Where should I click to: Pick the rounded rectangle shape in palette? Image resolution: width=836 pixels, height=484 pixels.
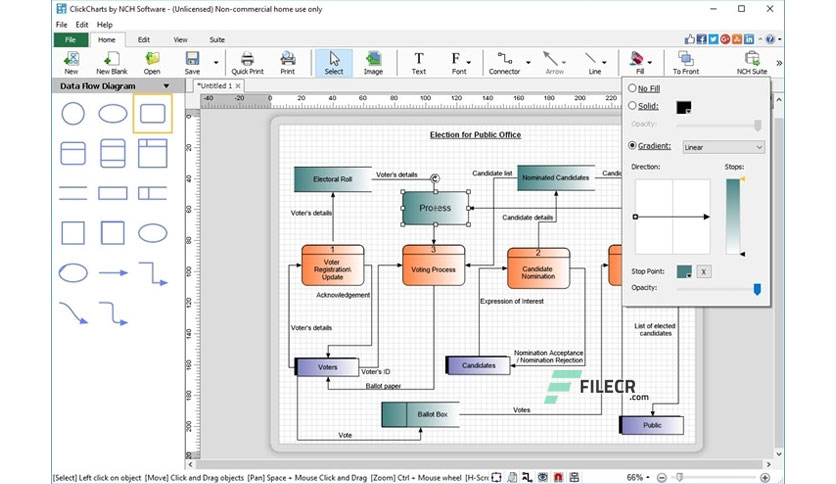152,114
